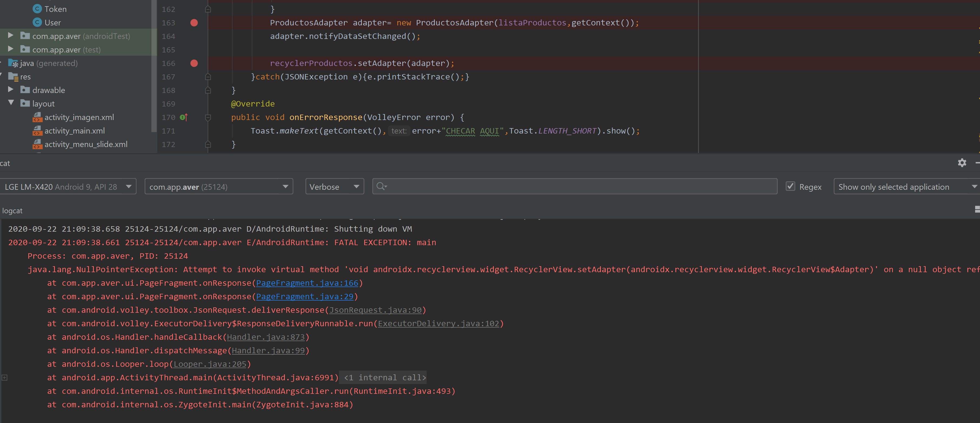
Task: Click the RuntimeInit$MethodAndArgsCaller.run stack line
Action: click(251, 391)
